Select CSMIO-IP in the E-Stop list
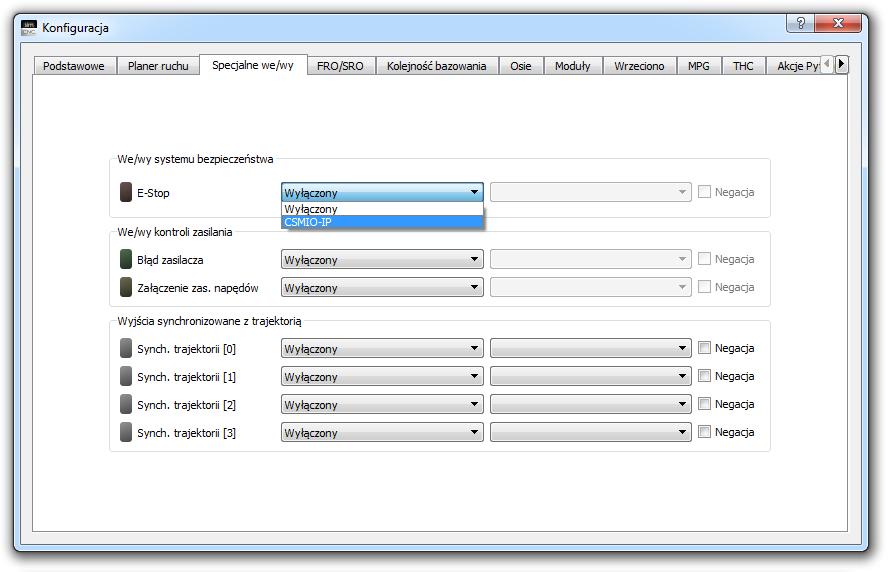This screenshot has height=572, width=889. (382, 222)
